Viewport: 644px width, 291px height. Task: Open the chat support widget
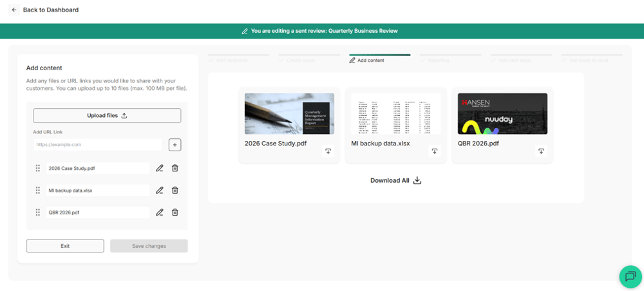pos(630,276)
